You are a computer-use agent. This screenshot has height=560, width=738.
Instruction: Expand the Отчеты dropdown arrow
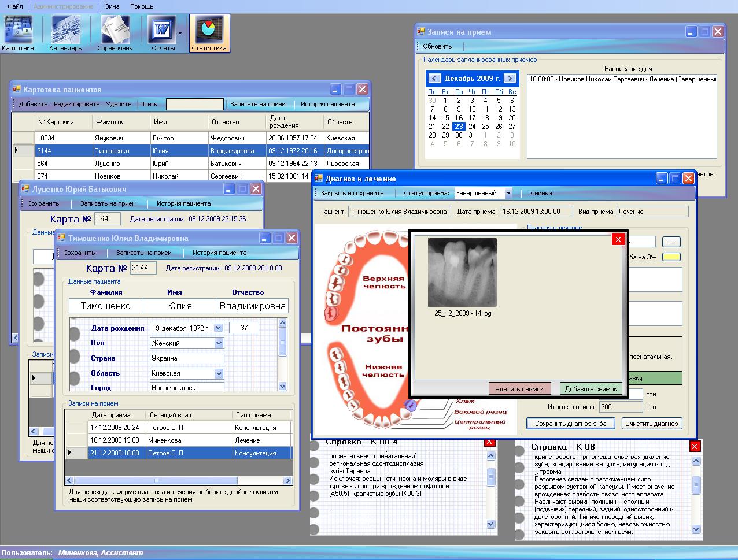180,33
